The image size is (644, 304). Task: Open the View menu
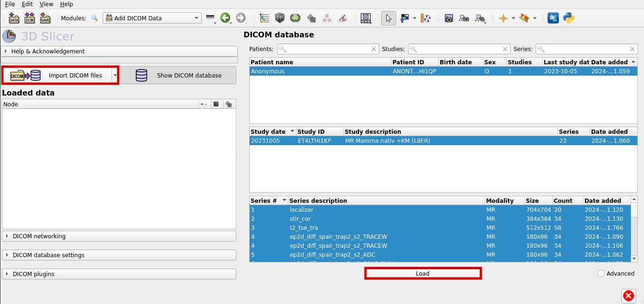[46, 4]
